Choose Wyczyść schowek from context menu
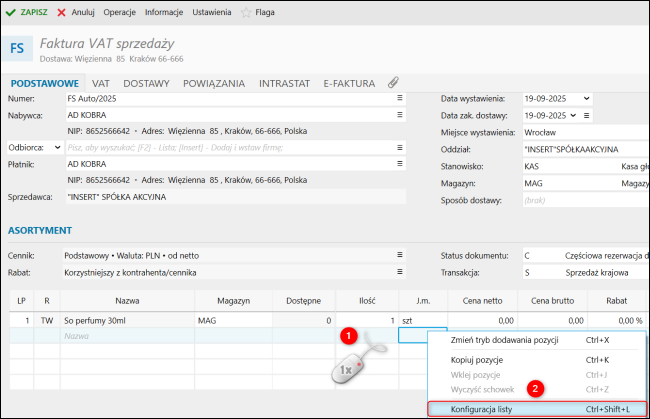Image resolution: width=650 pixels, height=419 pixels. [x=536, y=390]
